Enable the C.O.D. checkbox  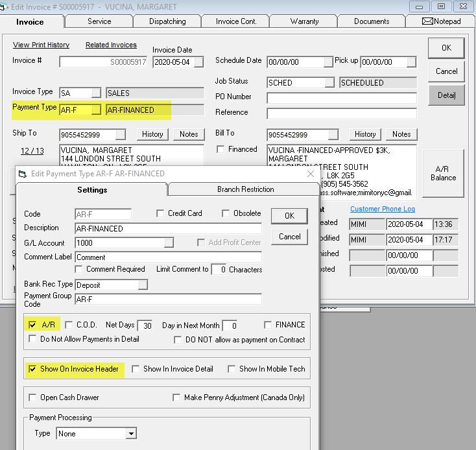pyautogui.click(x=69, y=325)
